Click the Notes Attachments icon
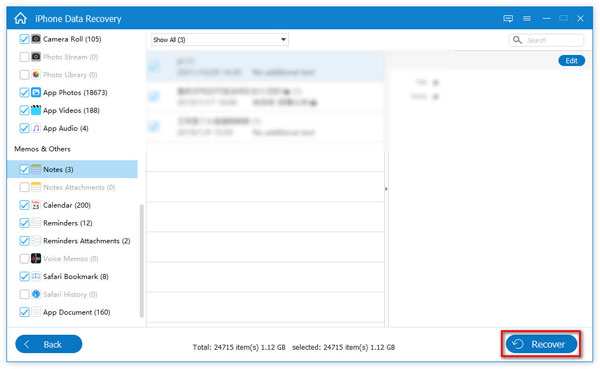 pos(36,187)
